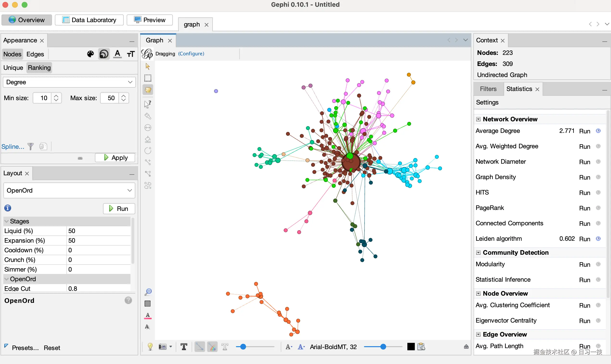Select the Edge Pencil tool
611x364 pixels.
pyautogui.click(x=148, y=162)
